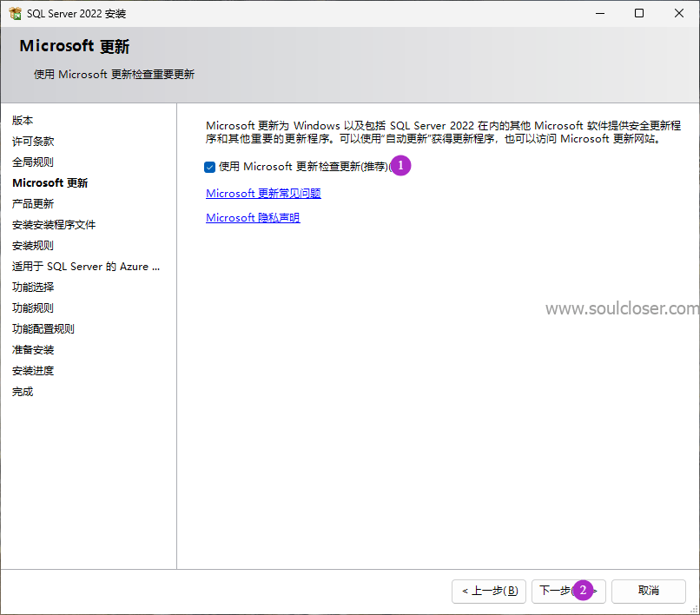Open the Microsoft 更新常见问题 link
This screenshot has height=615, width=700.
pos(263,194)
